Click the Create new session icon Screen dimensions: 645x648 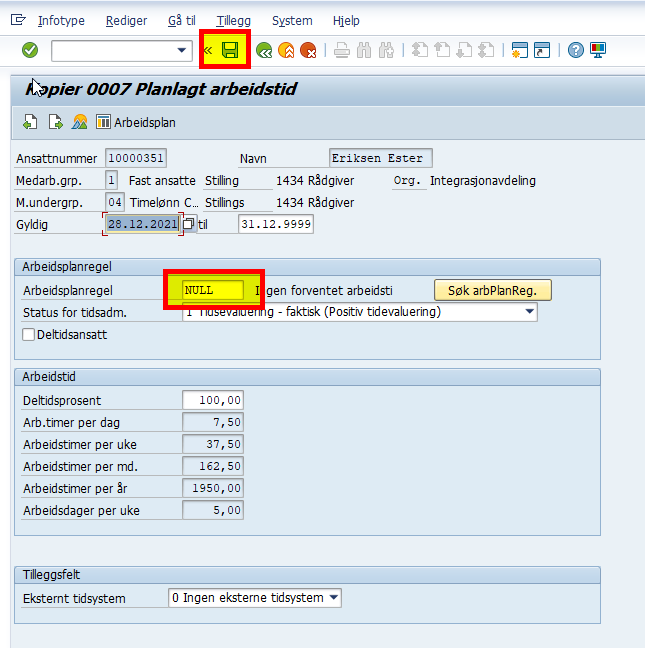coord(520,50)
